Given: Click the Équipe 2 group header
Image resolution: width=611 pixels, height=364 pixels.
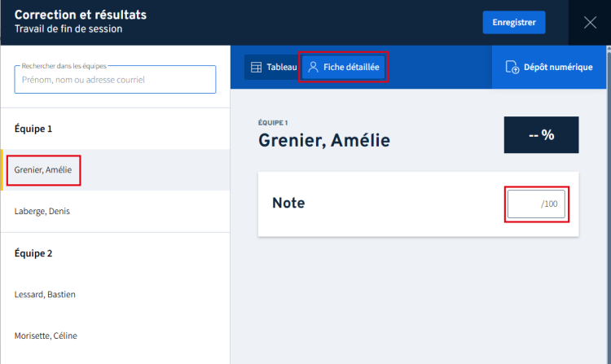Looking at the screenshot, I should tap(33, 253).
